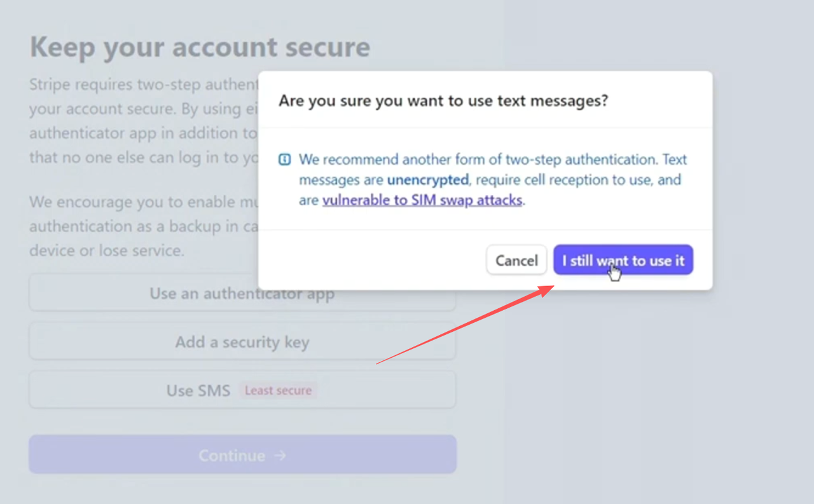
Task: Click the dialog title about text messages
Action: 443,100
